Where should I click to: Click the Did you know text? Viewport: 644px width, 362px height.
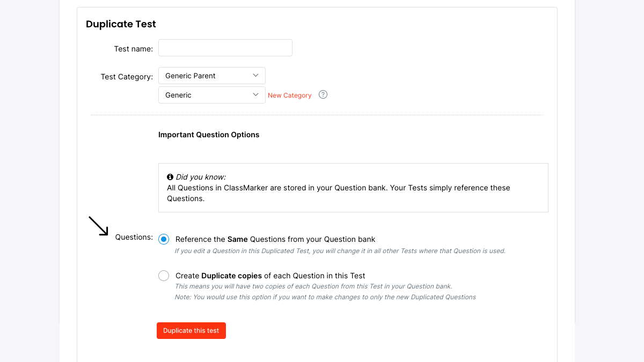tap(201, 177)
